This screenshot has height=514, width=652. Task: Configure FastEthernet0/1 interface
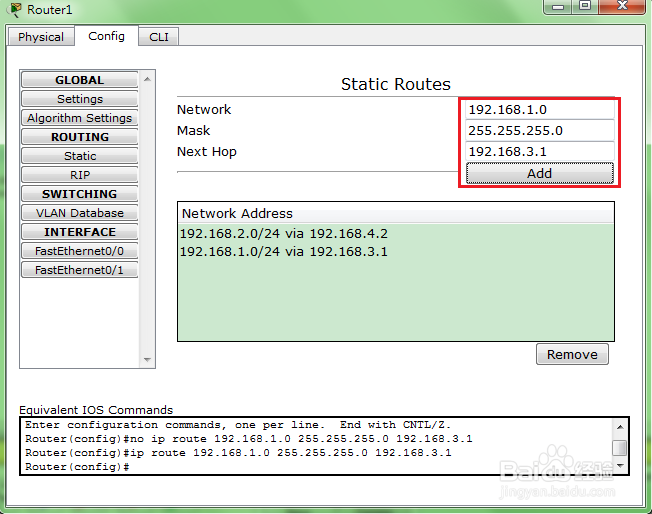[x=79, y=270]
